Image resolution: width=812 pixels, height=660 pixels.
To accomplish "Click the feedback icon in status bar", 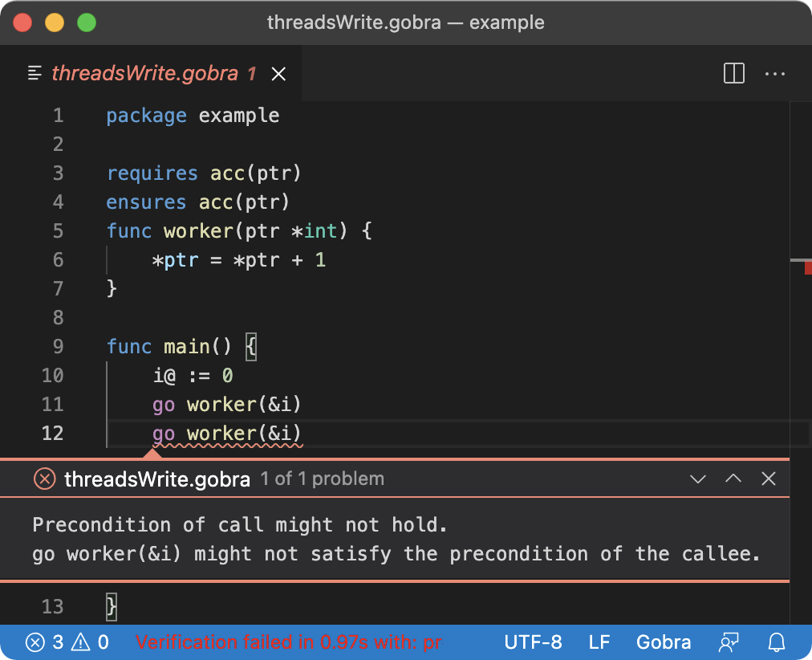I will (x=729, y=642).
